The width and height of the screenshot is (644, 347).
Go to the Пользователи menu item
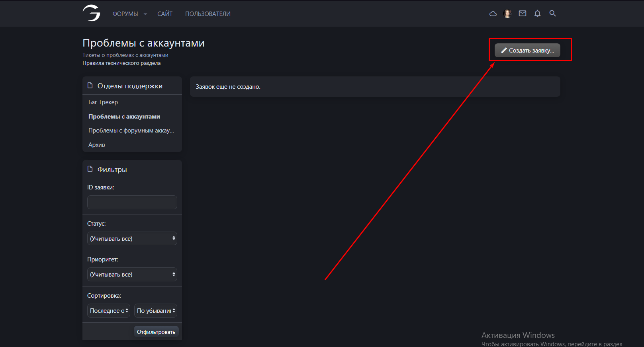(x=207, y=14)
